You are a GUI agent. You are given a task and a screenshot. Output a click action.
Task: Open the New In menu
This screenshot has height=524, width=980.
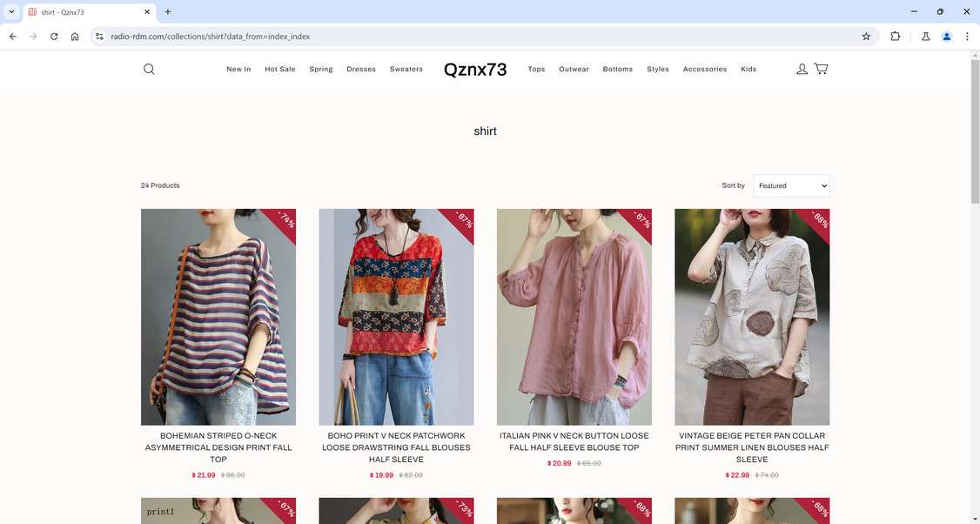coord(238,70)
